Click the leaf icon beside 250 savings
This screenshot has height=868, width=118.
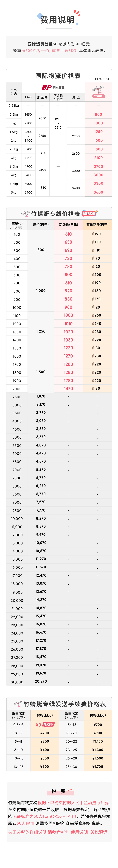click(93, 315)
